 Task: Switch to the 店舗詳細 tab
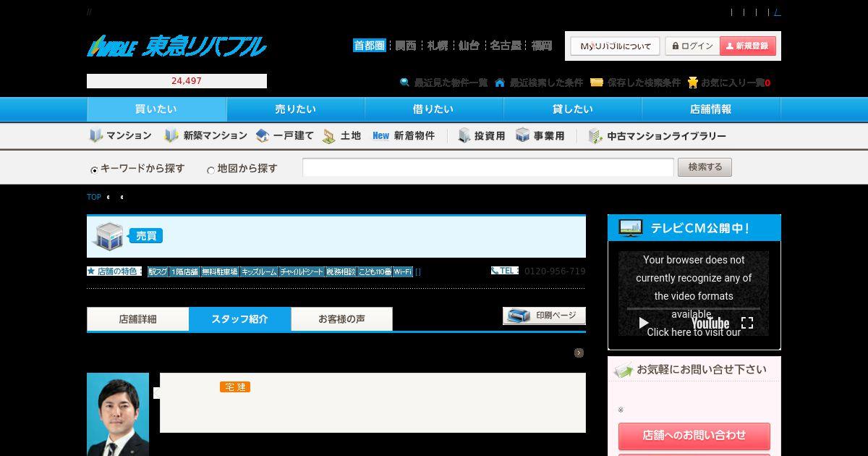(x=137, y=319)
